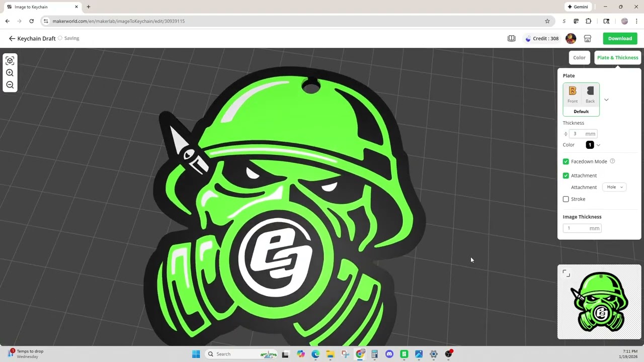The image size is (644, 362).
Task: Open the Gemini button in Chrome
Action: click(578, 7)
